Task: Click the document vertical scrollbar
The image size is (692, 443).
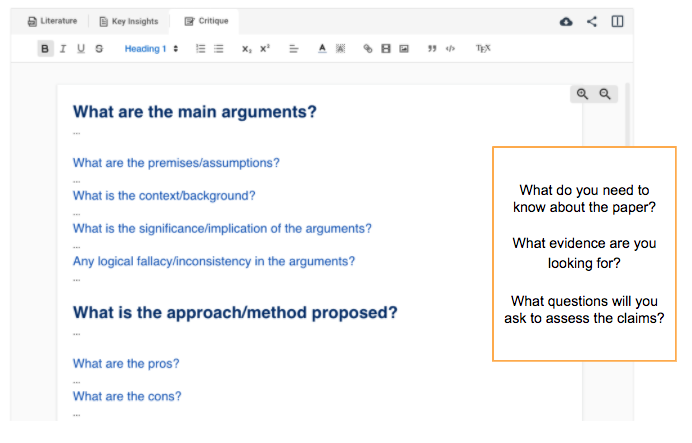Action: [x=627, y=115]
